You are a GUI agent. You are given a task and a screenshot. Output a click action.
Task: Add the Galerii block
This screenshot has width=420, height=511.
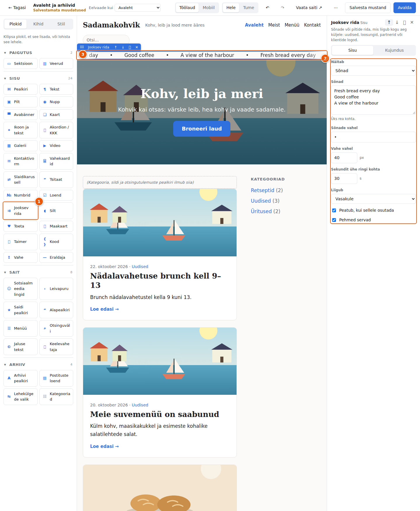(x=20, y=145)
